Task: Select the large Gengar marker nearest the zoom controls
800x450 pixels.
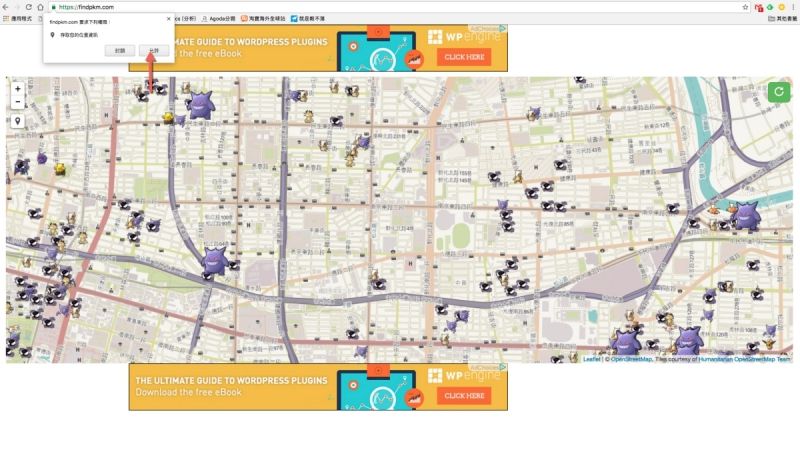Action: pos(200,105)
